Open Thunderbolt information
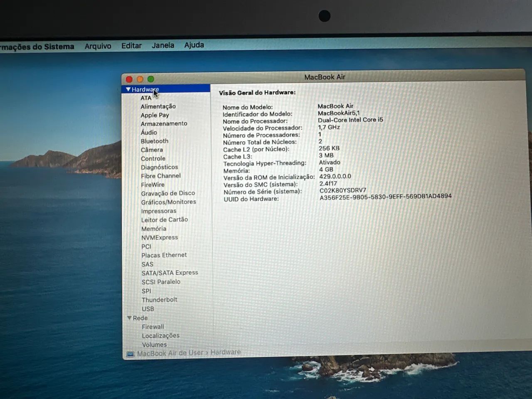This screenshot has height=399, width=532. click(160, 300)
